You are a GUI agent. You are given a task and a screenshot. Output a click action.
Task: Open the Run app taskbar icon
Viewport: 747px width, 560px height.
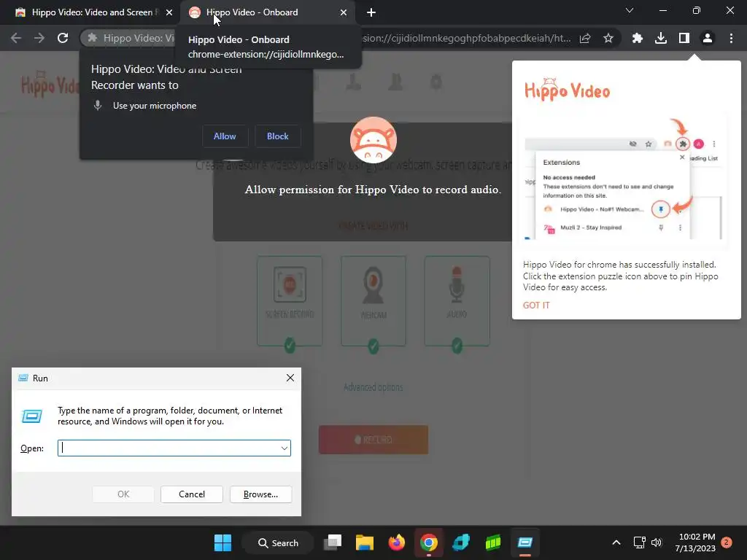(525, 542)
